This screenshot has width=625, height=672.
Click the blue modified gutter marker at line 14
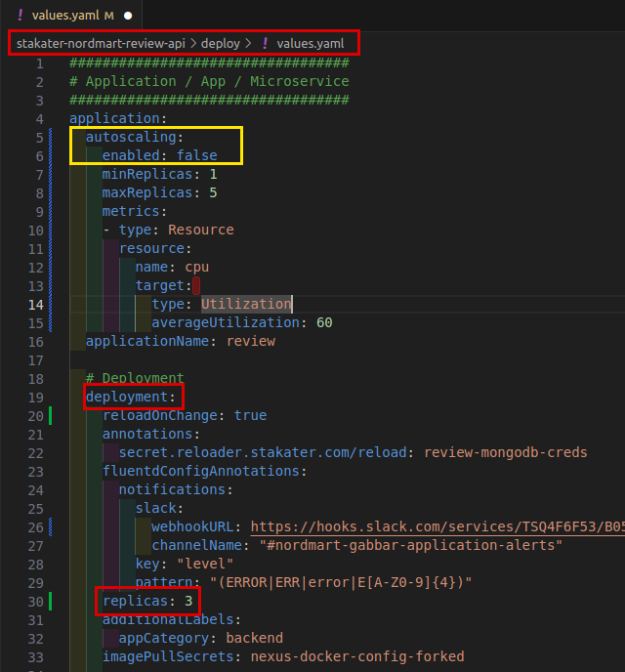click(x=51, y=304)
